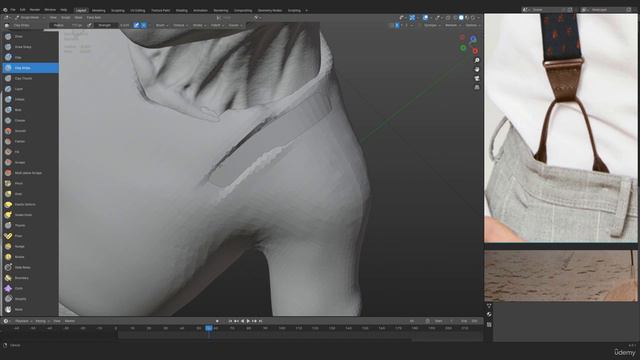Toggle the camera view gizmo
Viewport: 640px width, 360px height.
pyautogui.click(x=477, y=78)
